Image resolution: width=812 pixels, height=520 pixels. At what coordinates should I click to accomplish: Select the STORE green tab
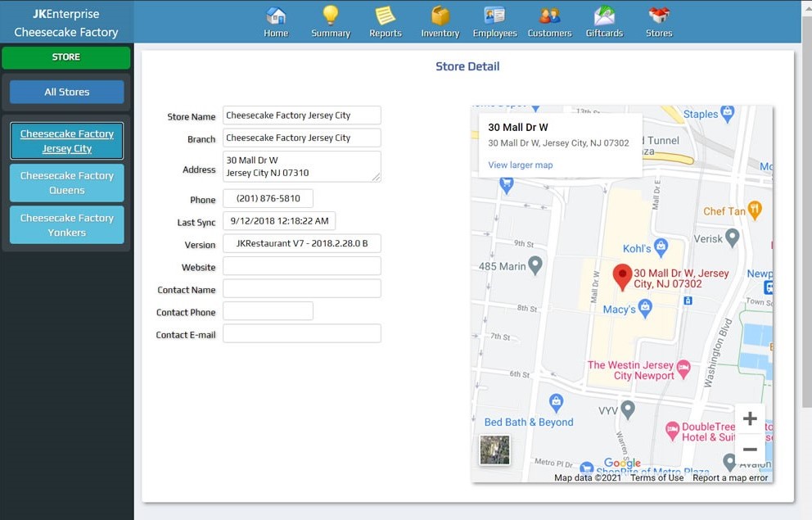click(x=65, y=57)
